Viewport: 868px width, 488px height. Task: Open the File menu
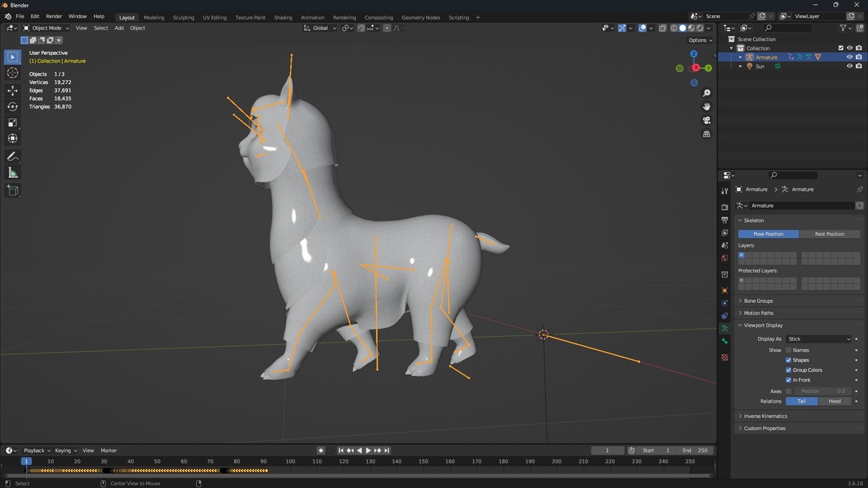tap(20, 17)
